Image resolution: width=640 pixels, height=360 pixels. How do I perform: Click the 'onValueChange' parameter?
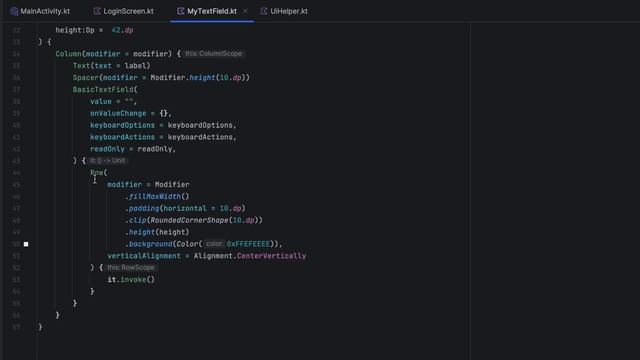click(118, 113)
